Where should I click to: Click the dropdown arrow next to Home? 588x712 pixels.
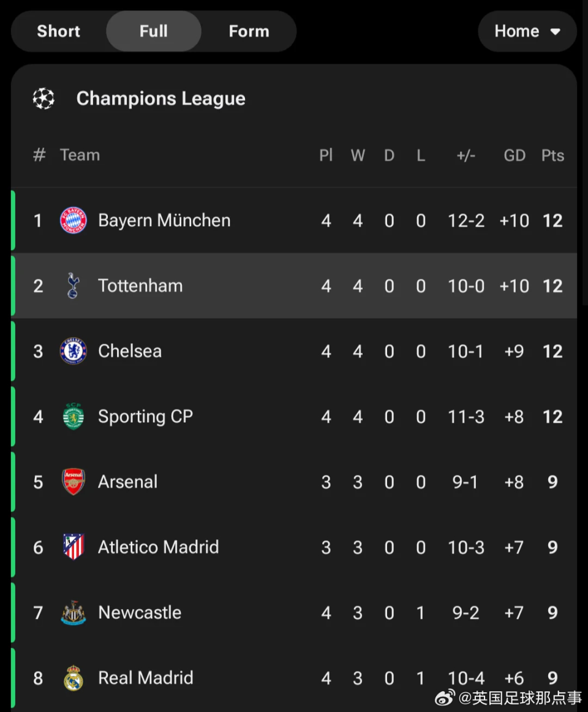pyautogui.click(x=556, y=32)
